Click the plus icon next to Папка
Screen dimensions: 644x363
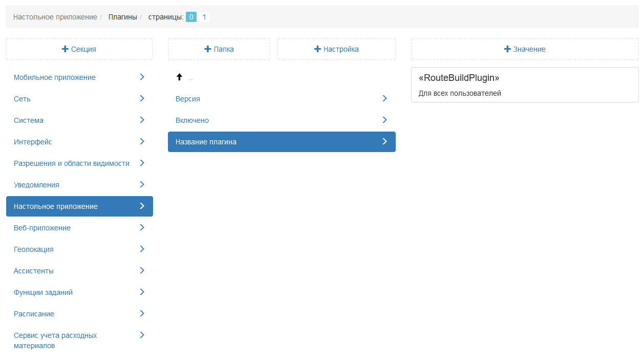(x=207, y=49)
